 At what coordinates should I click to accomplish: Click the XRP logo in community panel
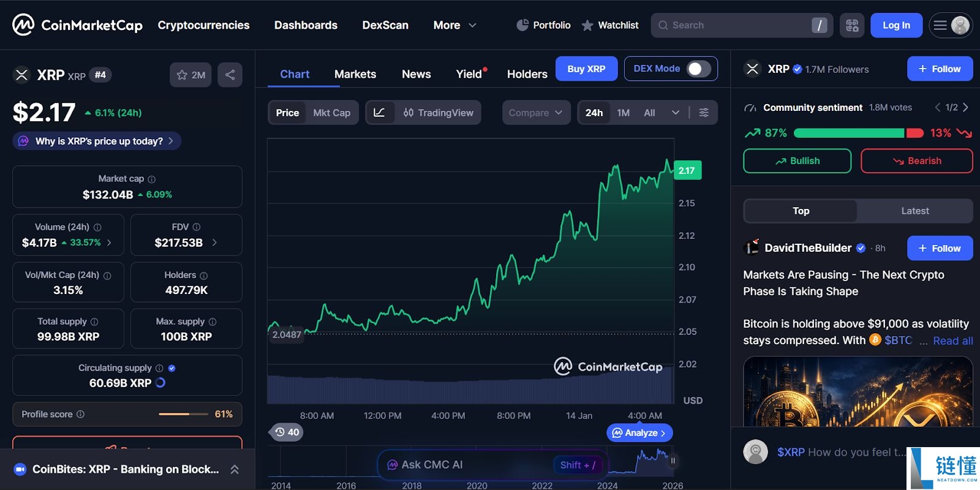[x=753, y=69]
